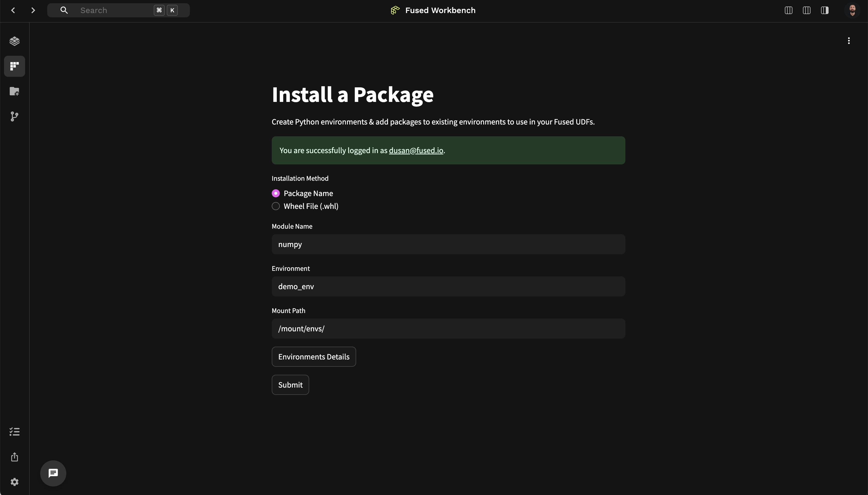Select the Package Name radio option
The width and height of the screenshot is (868, 495).
click(x=276, y=194)
